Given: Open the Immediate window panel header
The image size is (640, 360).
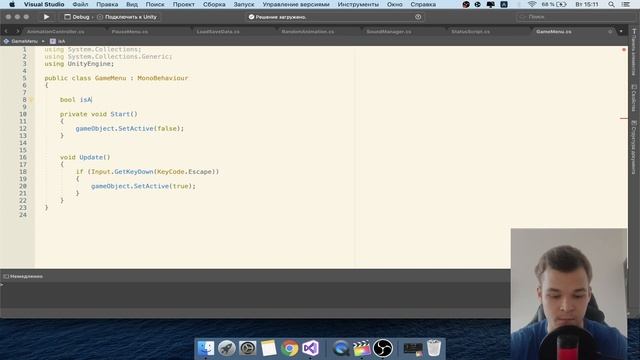Looking at the screenshot, I should pyautogui.click(x=23, y=276).
